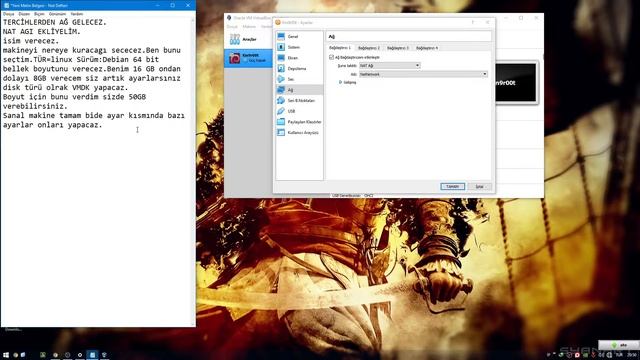Click the help question mark in settings titlebar
640x360 pixels.
pos(473,22)
